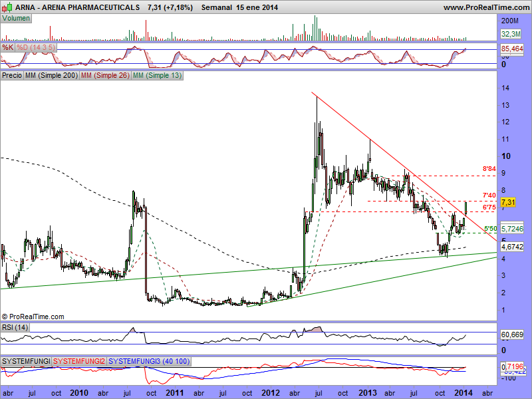Click the 5,7246 moving average value
The width and height of the screenshot is (532, 399).
(x=512, y=229)
